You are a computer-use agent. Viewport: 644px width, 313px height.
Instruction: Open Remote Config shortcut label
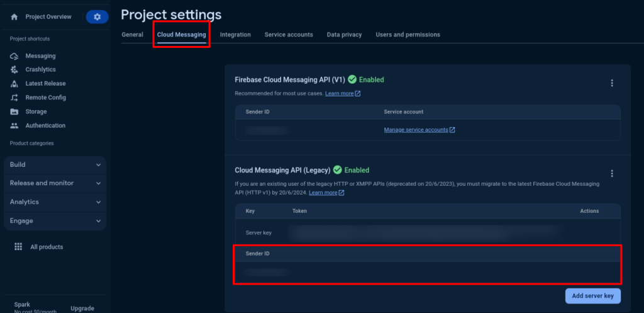[x=45, y=98]
